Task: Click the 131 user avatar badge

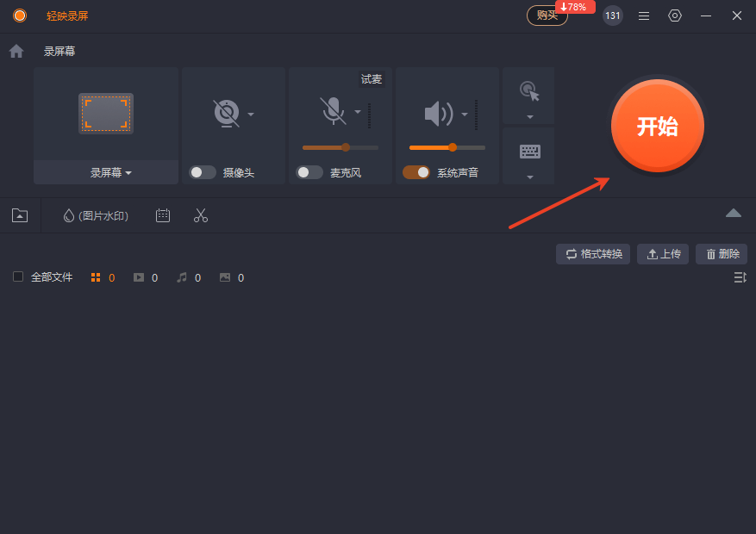Action: click(612, 16)
